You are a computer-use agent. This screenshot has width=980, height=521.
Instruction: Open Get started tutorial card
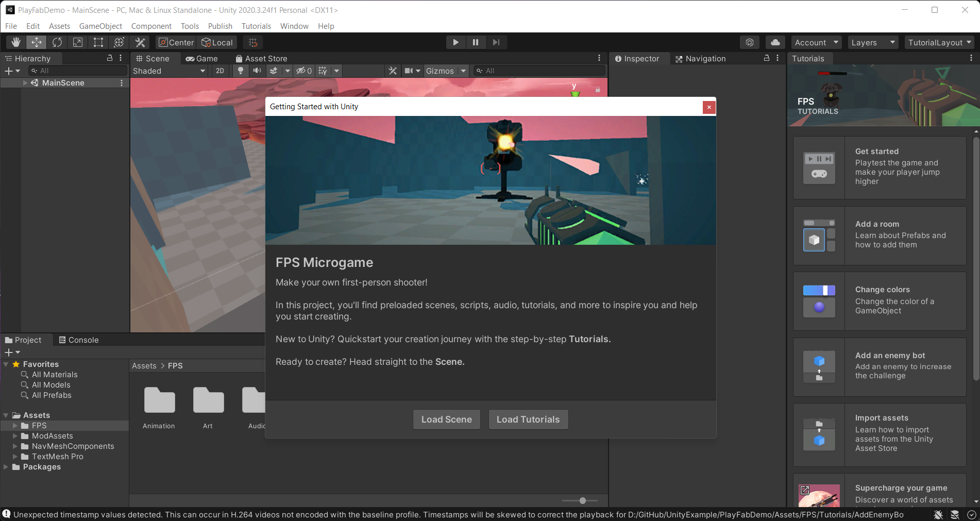(880, 167)
